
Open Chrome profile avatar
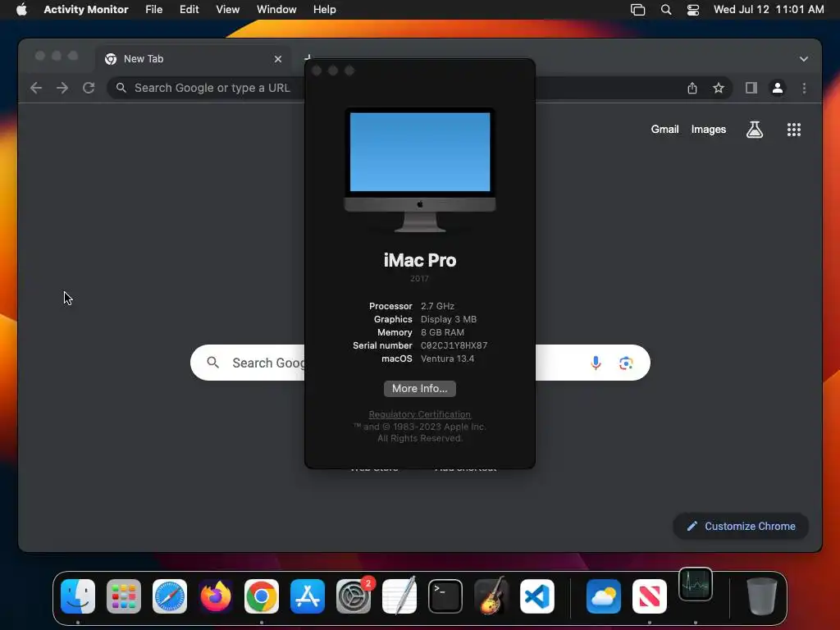(778, 88)
